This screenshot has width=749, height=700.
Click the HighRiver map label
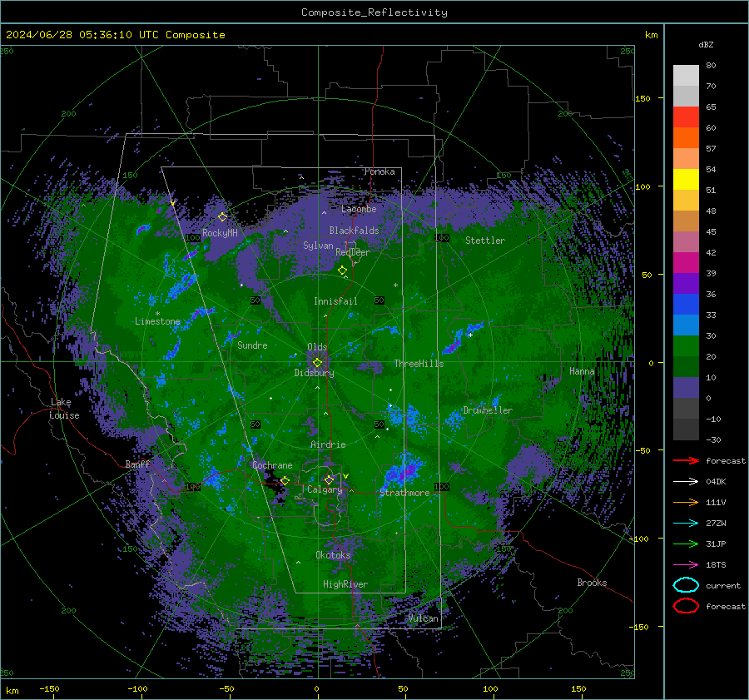[x=345, y=584]
